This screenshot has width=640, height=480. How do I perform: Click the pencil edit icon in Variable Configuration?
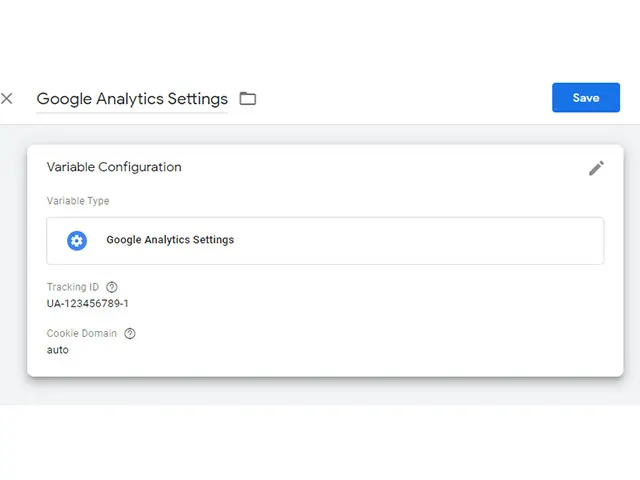coord(596,168)
